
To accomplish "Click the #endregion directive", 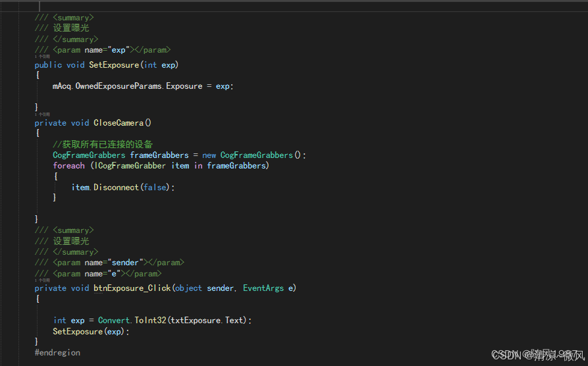I will pyautogui.click(x=57, y=352).
